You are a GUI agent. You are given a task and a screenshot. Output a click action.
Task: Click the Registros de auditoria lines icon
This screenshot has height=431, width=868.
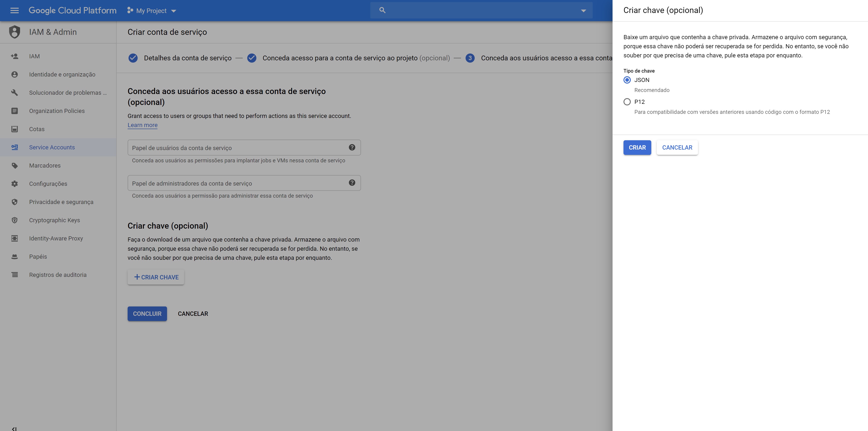click(15, 275)
